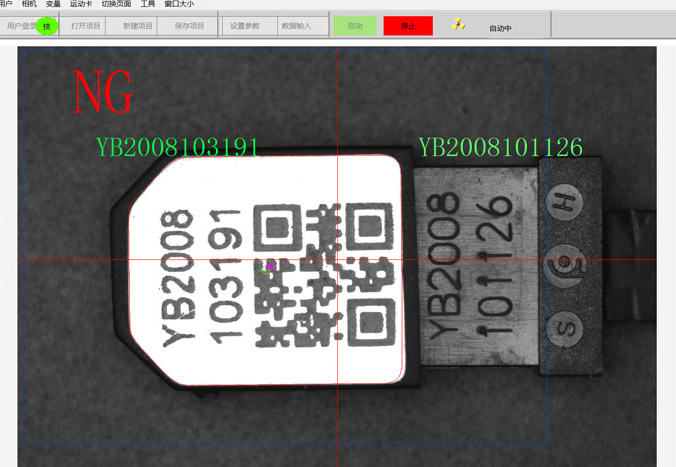Screen dimensions: 676x467
Task: Click decoded text YB2008103191
Action: (177, 147)
